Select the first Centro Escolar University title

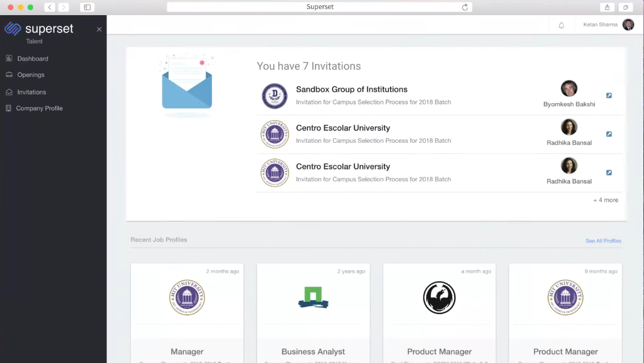[x=343, y=128]
